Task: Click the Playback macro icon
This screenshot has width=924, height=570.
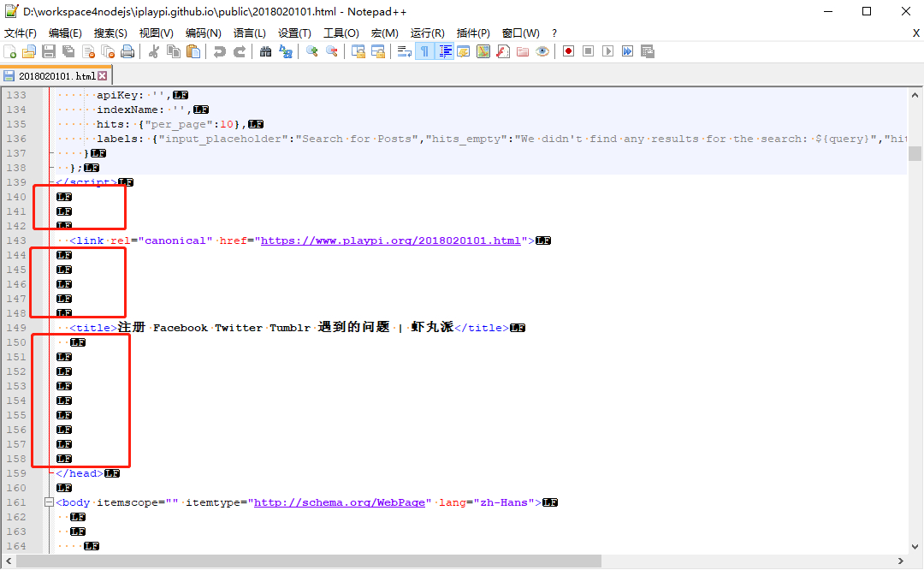Action: 608,52
